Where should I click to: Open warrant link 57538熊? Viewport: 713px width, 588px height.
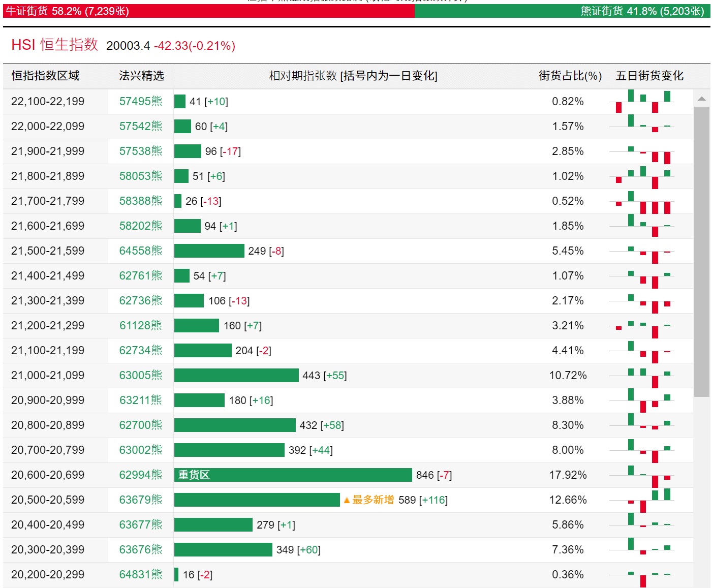tap(141, 151)
